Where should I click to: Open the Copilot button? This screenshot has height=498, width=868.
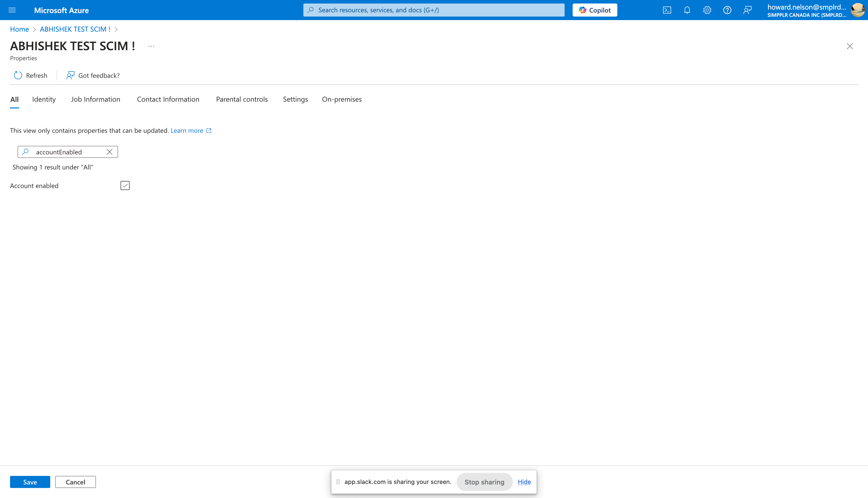[x=595, y=10]
